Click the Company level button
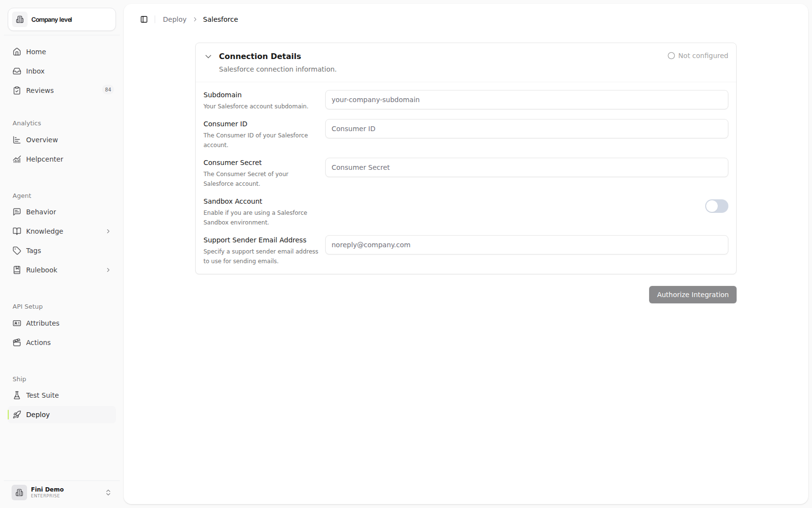Viewport: 812px width, 508px height. [62, 19]
